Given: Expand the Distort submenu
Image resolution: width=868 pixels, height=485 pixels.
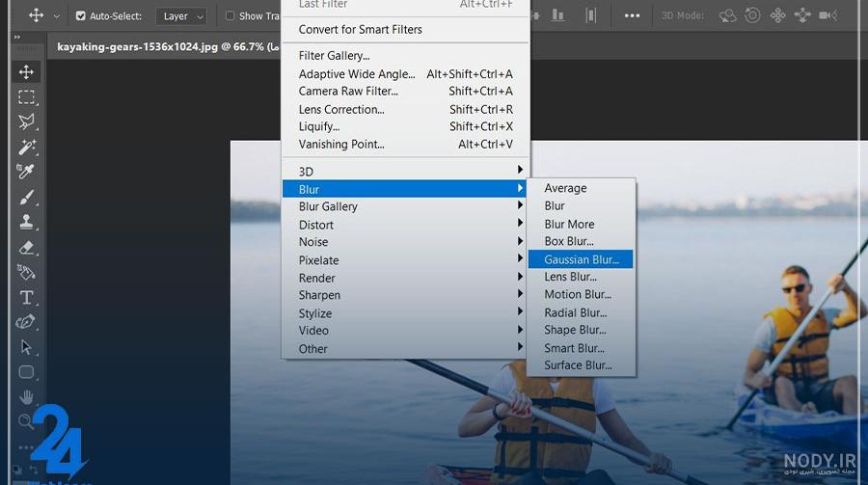Looking at the screenshot, I should [x=404, y=225].
